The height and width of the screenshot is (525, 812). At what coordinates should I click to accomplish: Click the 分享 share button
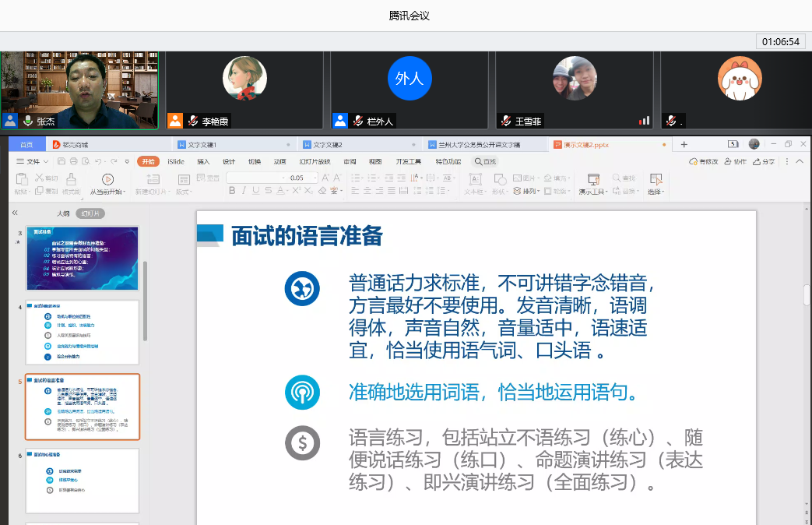[764, 161]
